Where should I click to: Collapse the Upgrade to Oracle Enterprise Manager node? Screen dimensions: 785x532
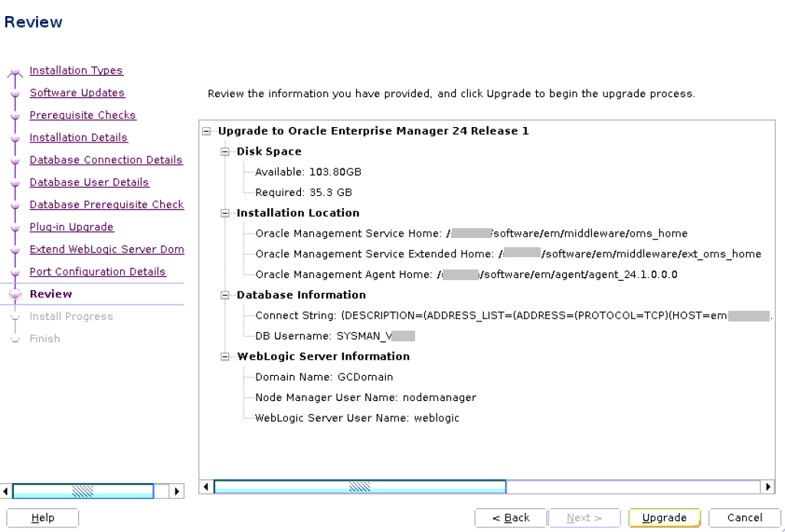[x=206, y=131]
